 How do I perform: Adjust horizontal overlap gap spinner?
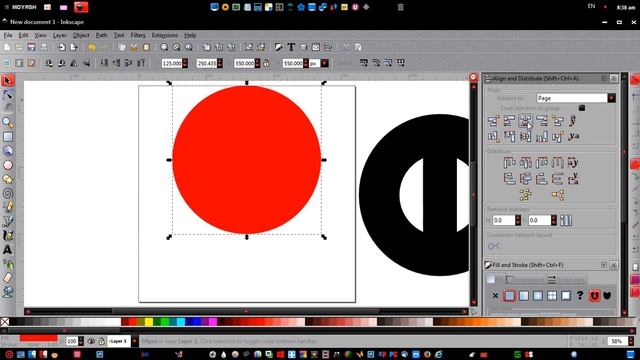pyautogui.click(x=518, y=220)
